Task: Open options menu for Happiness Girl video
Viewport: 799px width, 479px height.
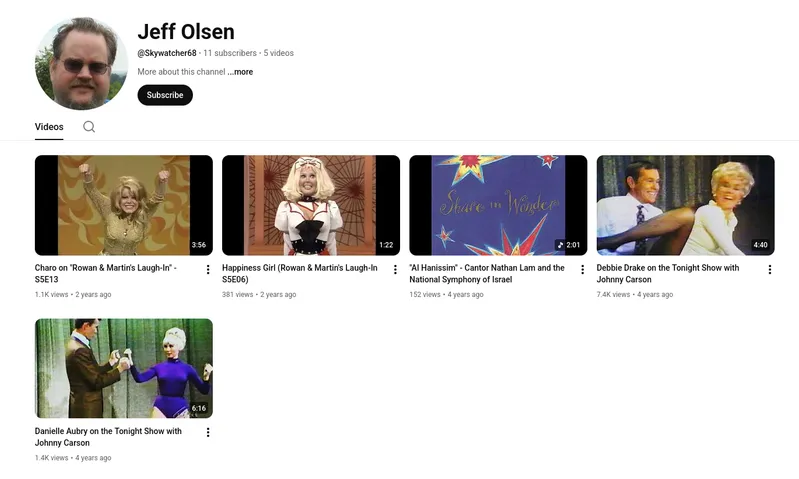Action: (x=395, y=270)
